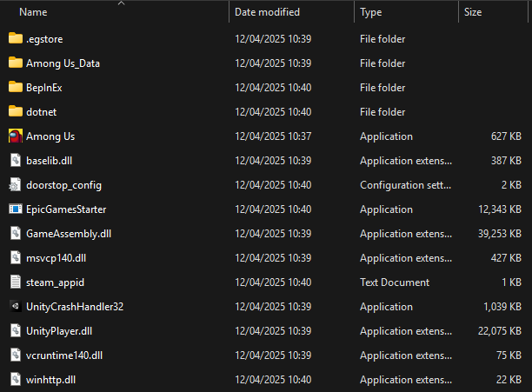Select the steam_appid text document icon
This screenshot has width=532, height=392.
tap(16, 282)
